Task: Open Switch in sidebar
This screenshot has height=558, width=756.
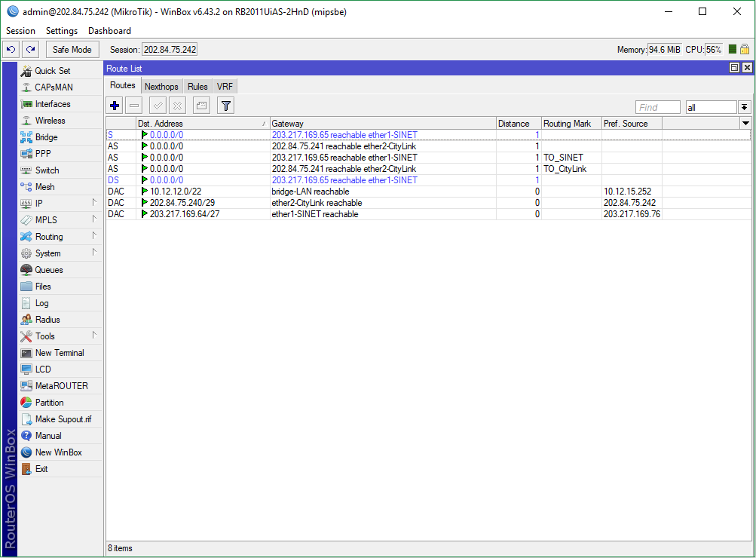Action: pos(60,170)
